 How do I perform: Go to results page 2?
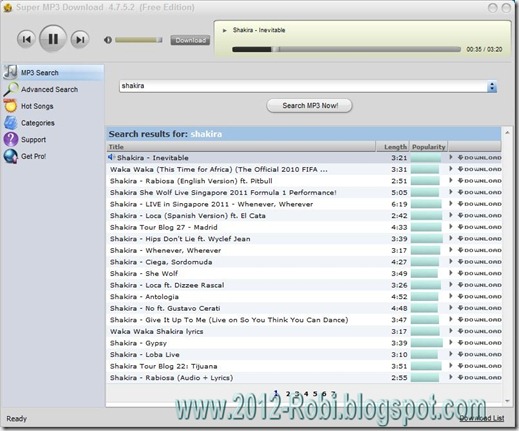click(x=288, y=394)
